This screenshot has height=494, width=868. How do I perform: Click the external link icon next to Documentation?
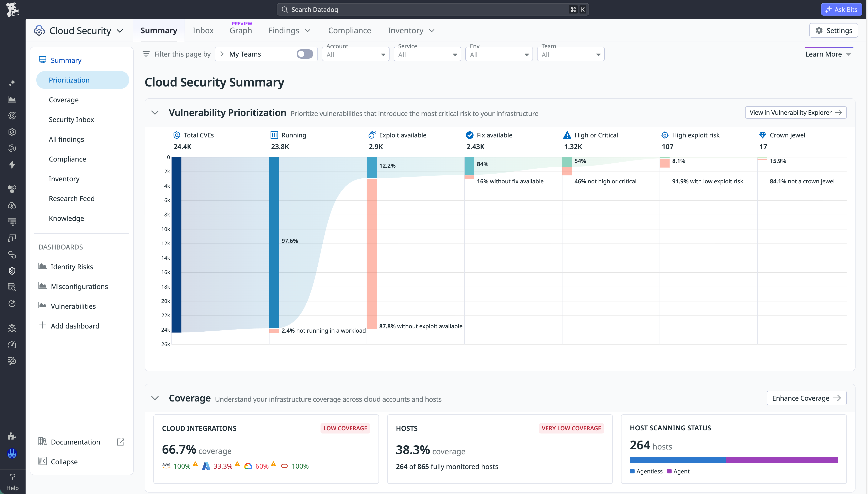coord(120,442)
